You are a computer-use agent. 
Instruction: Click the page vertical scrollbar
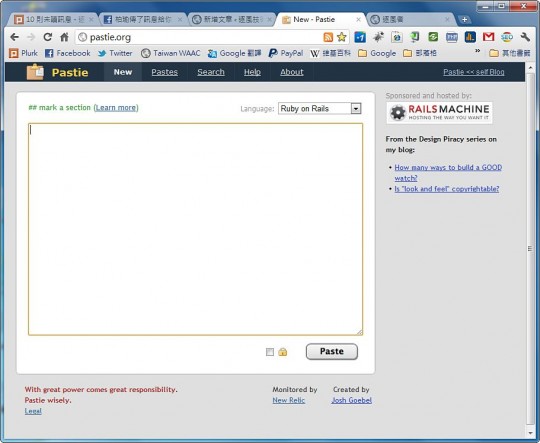pos(530,249)
